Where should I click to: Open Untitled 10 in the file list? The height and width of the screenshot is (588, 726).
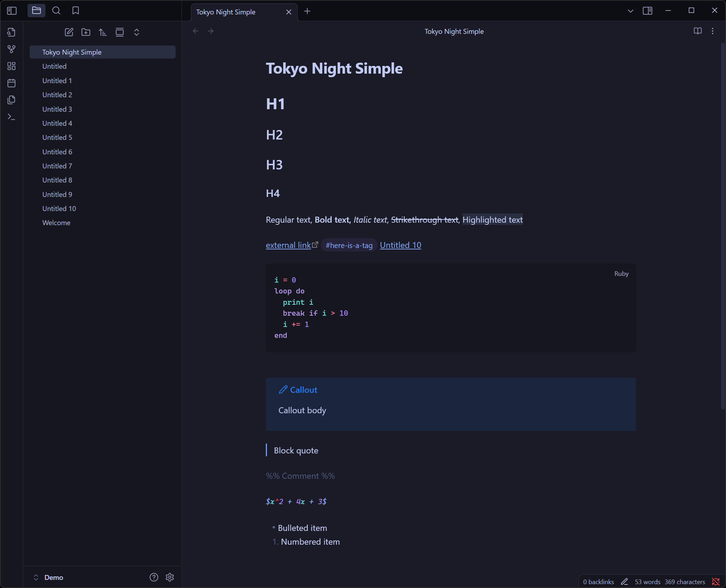point(103,209)
